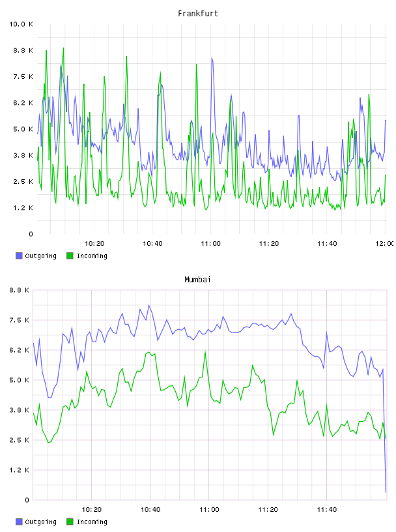Click the Mumbai chart title

[x=197, y=280]
